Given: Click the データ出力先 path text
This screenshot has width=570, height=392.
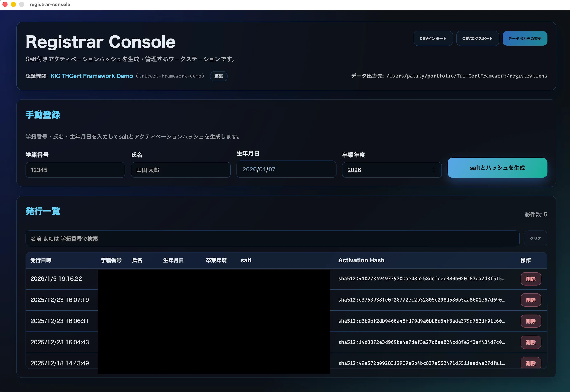Looking at the screenshot, I should click(467, 76).
